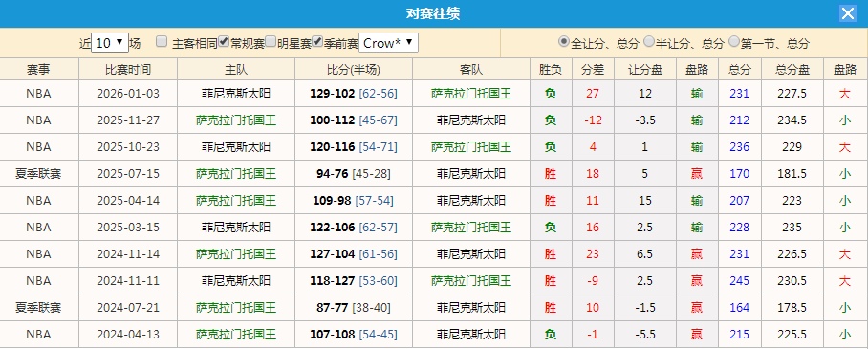Select the date 2024-11-14
The width and height of the screenshot is (868, 349).
(128, 253)
